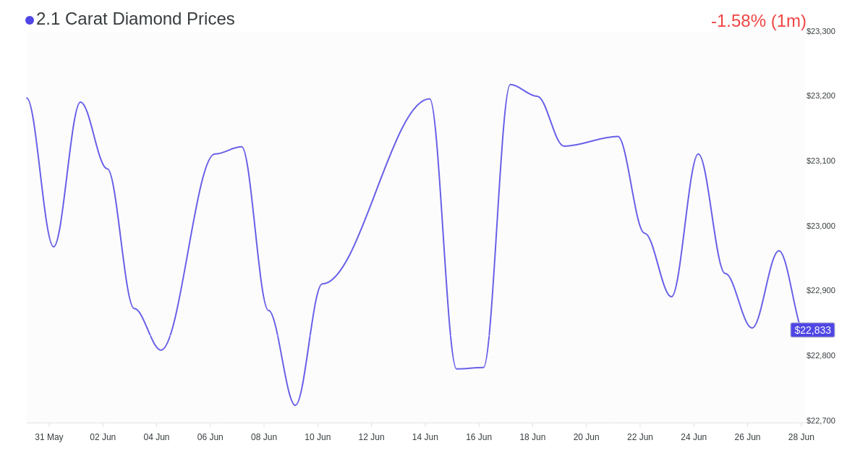The width and height of the screenshot is (868, 456).
Task: Select the 31 May date label
Action: click(x=49, y=437)
